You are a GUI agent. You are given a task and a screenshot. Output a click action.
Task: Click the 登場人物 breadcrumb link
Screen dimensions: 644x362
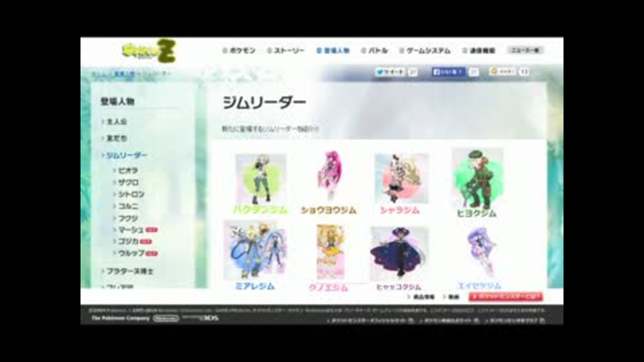coord(123,74)
